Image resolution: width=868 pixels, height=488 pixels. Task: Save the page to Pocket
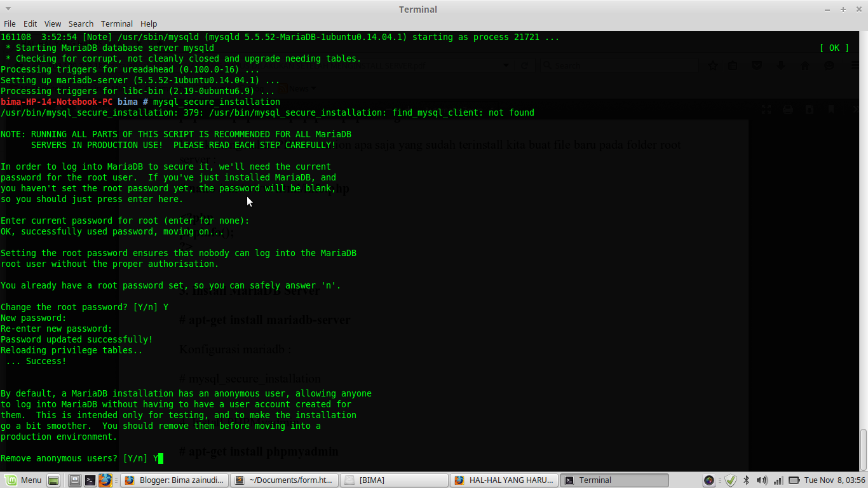pyautogui.click(x=757, y=65)
